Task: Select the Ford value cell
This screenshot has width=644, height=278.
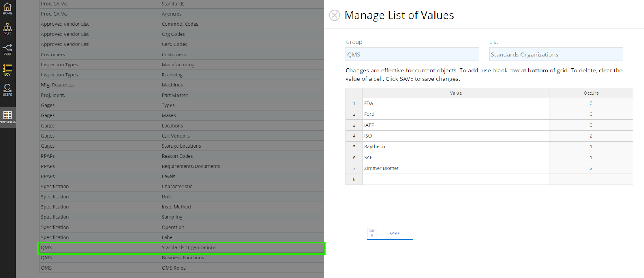Action: (456, 114)
